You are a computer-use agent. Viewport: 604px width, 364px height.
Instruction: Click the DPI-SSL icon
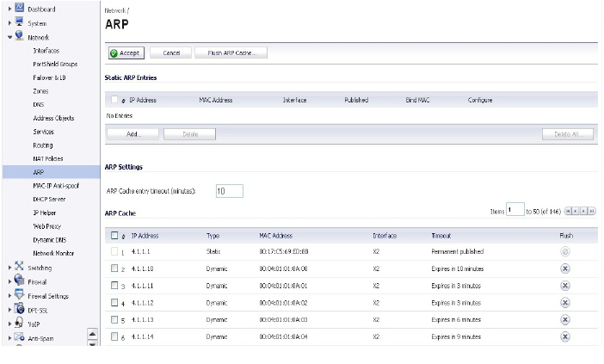(19, 309)
